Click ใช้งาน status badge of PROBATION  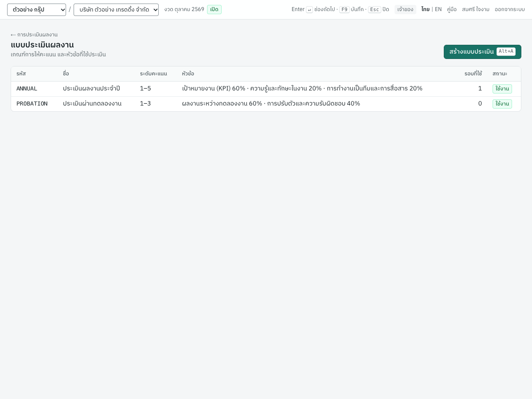pos(502,104)
